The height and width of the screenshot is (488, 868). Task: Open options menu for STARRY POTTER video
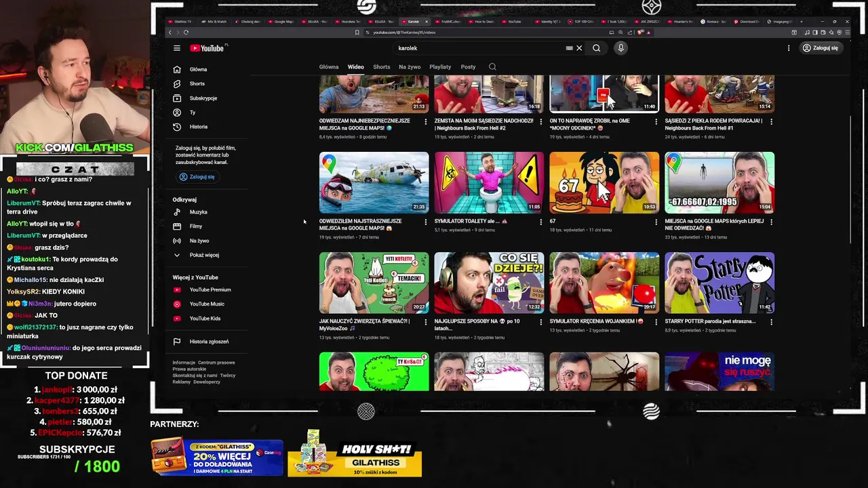(771, 322)
